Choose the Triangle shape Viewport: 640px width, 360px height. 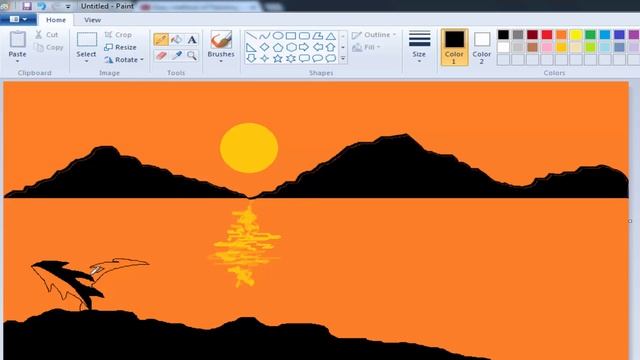tap(331, 36)
